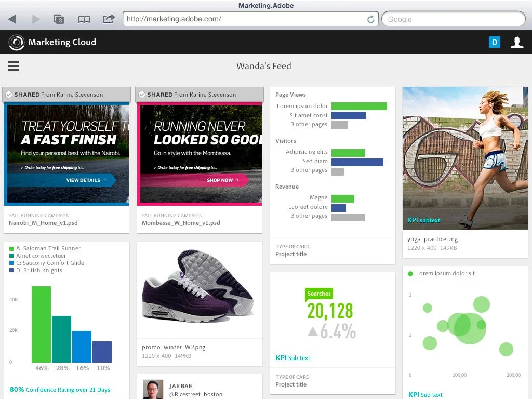Click the Lorem ipsum dolor page views bar
This screenshot has height=399, width=532.
pos(360,106)
